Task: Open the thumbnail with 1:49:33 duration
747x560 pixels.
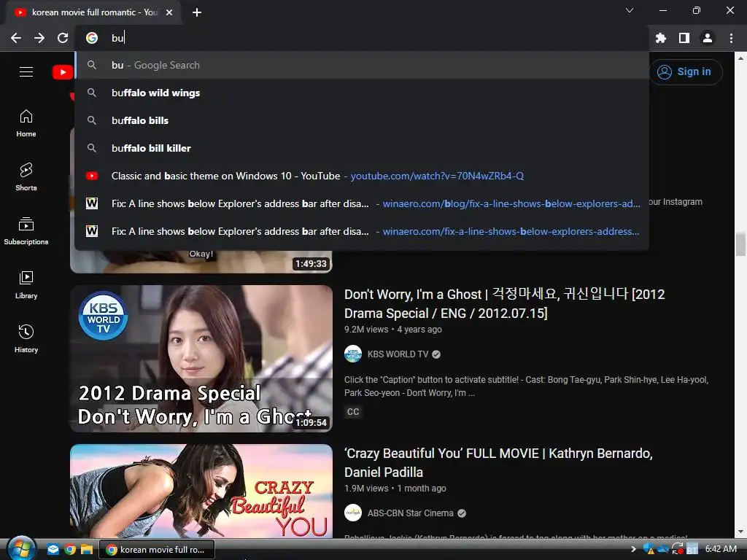Action: click(x=201, y=261)
